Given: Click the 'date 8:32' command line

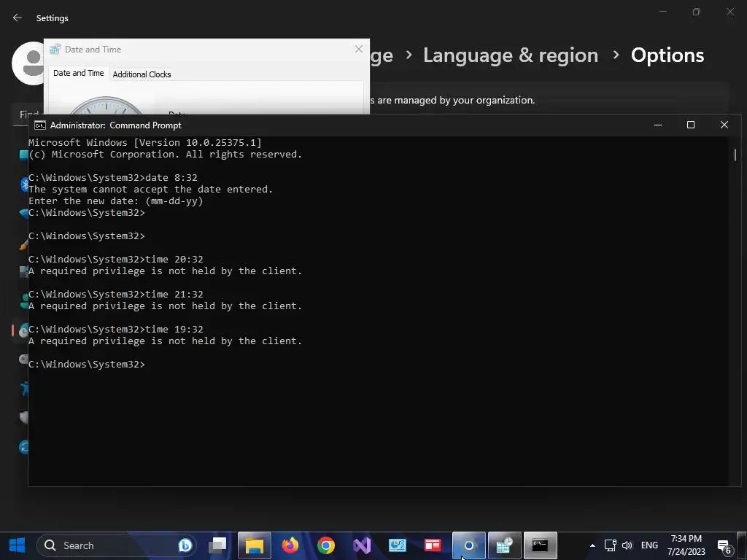Looking at the screenshot, I should [113, 178].
